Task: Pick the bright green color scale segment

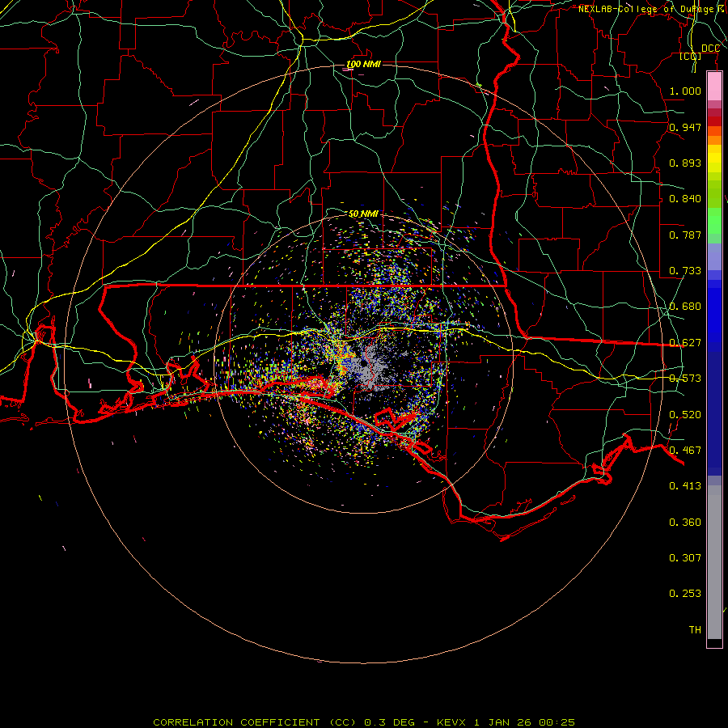Action: (714, 221)
